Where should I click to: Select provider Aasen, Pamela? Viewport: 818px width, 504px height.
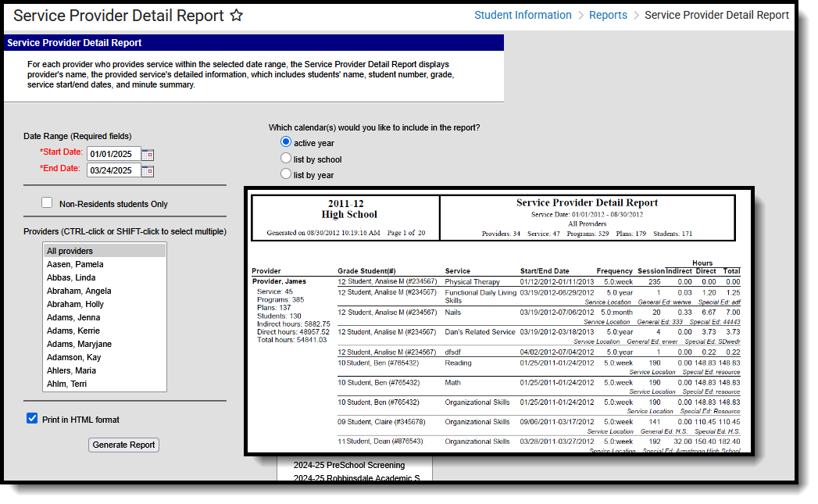click(x=105, y=265)
